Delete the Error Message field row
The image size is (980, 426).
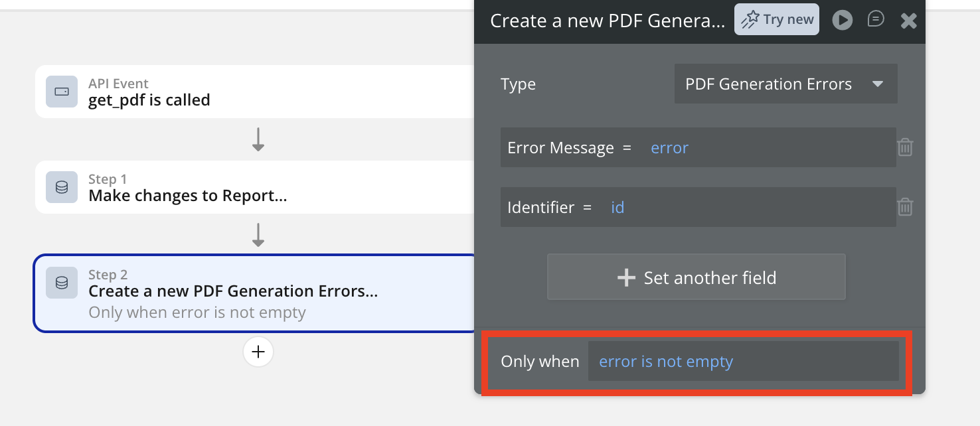pos(905,147)
